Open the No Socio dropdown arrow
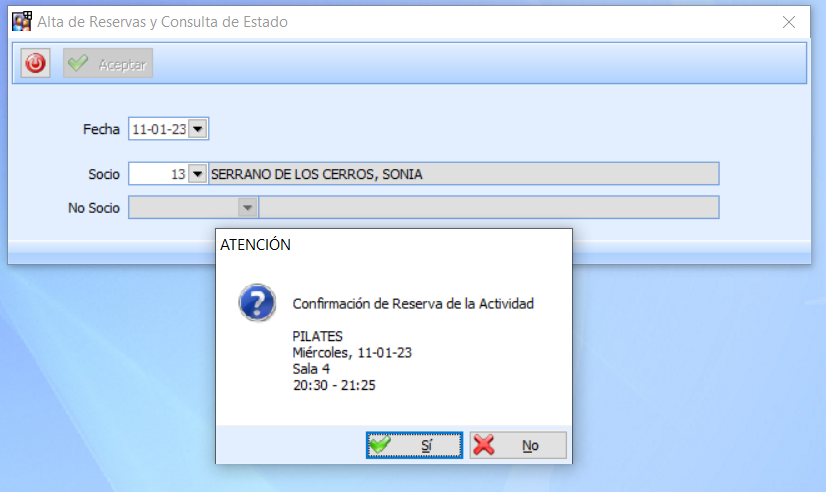Image resolution: width=826 pixels, height=492 pixels. [247, 208]
